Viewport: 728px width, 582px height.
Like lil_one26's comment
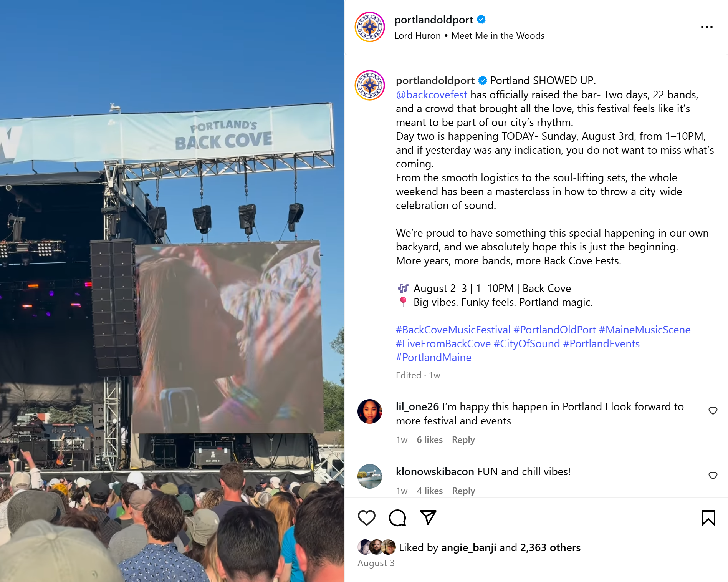coord(713,410)
